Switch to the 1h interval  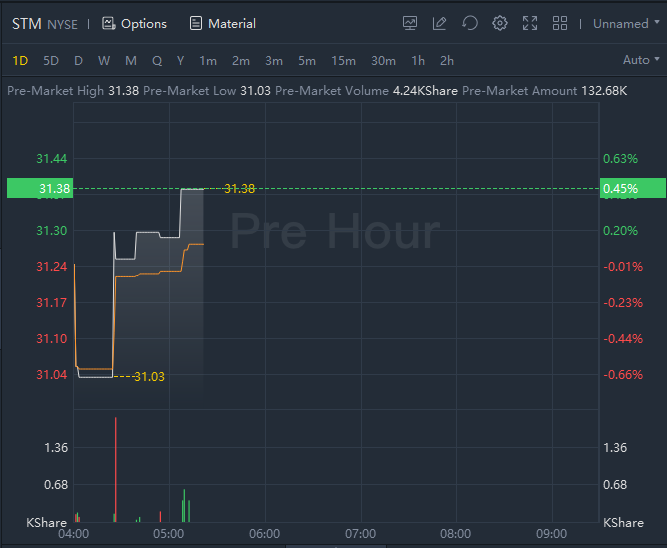point(418,61)
